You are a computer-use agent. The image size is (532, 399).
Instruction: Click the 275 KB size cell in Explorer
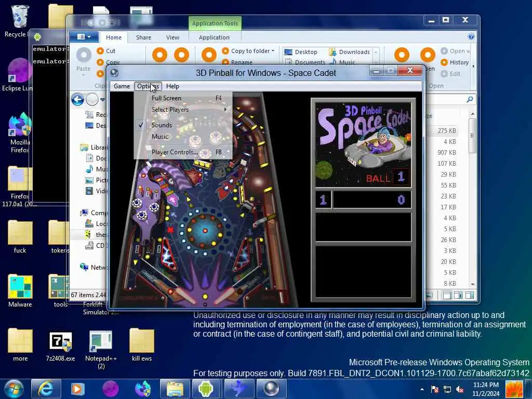point(446,130)
